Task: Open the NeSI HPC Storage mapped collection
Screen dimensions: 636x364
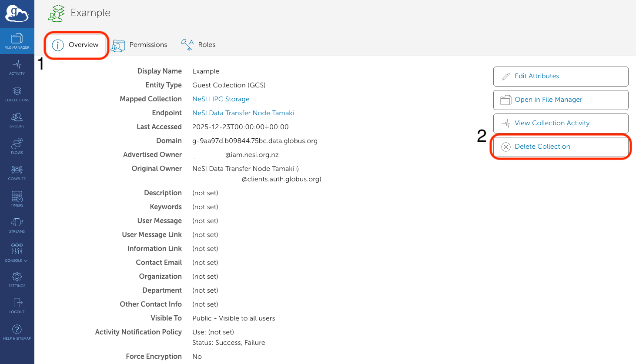Action: coord(221,99)
